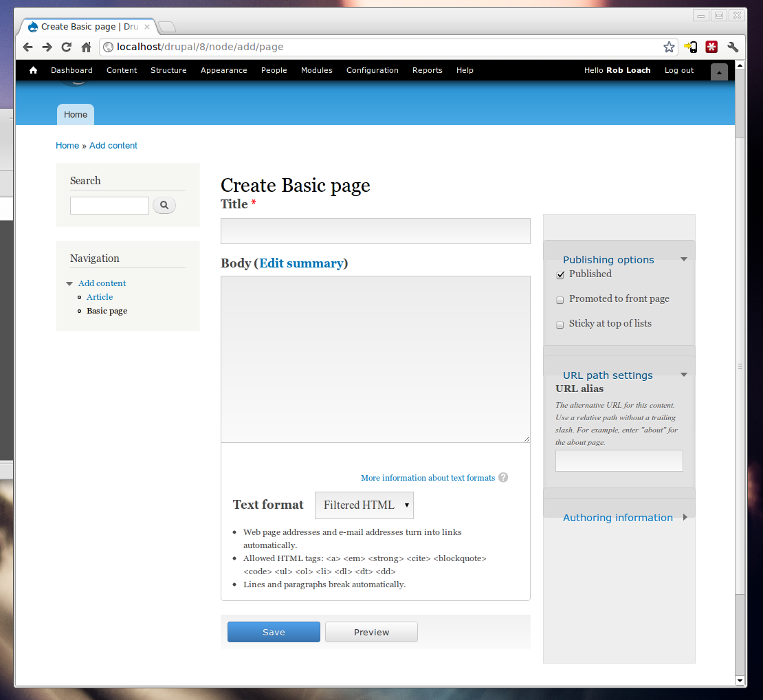Click the search magnifier button
Viewport: 763px width, 700px height.
164,205
